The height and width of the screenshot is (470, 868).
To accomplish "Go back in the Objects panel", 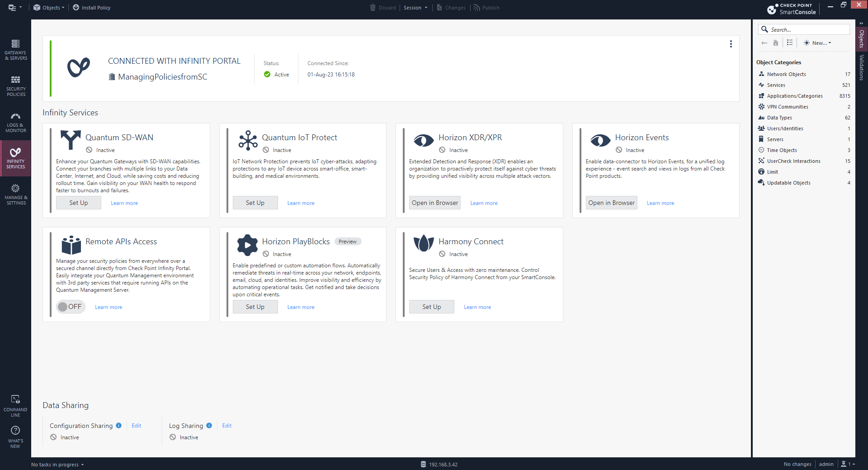I will tap(764, 43).
